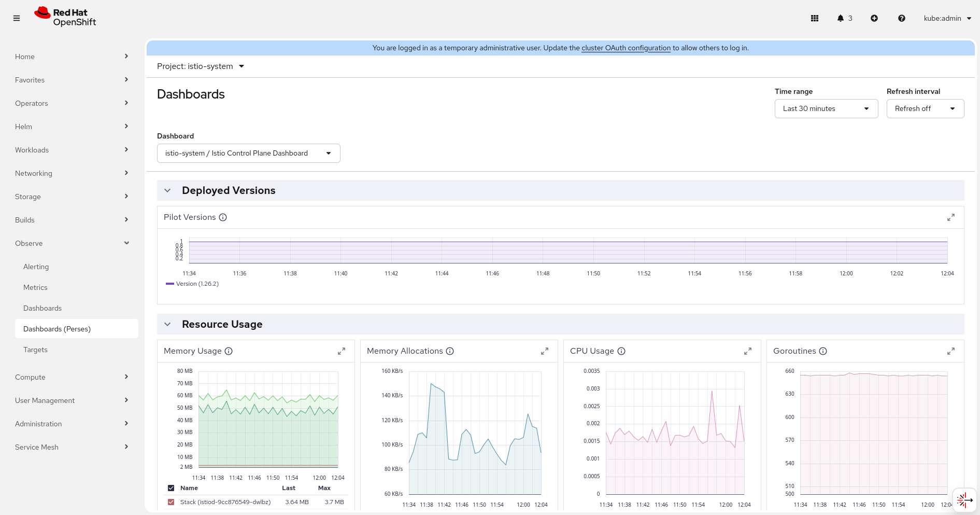The width and height of the screenshot is (980, 515).
Task: Open the Alerting navigation item
Action: pyautogui.click(x=36, y=267)
